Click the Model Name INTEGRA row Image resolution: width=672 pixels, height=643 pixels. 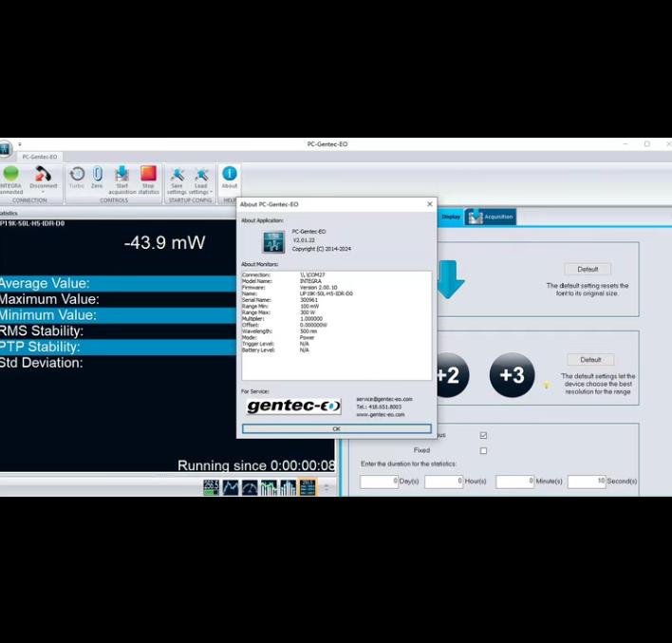[282, 281]
